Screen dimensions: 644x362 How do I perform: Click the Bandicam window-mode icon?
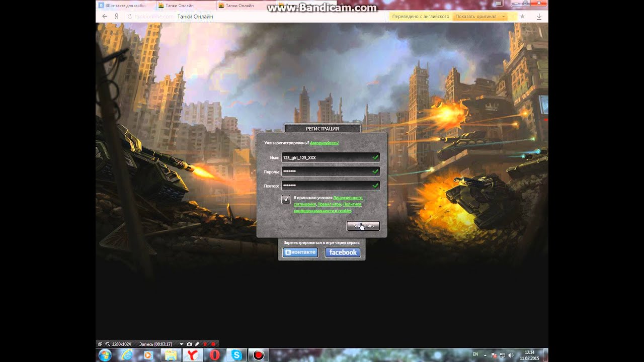coord(100,344)
